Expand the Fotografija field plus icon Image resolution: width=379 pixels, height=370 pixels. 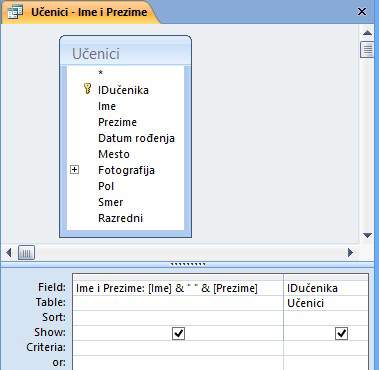[x=74, y=170]
